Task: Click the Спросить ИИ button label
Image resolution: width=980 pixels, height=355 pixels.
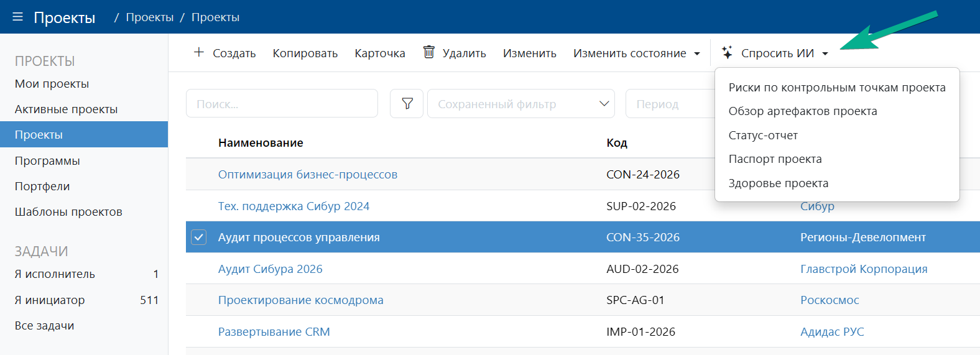Action: (x=777, y=53)
